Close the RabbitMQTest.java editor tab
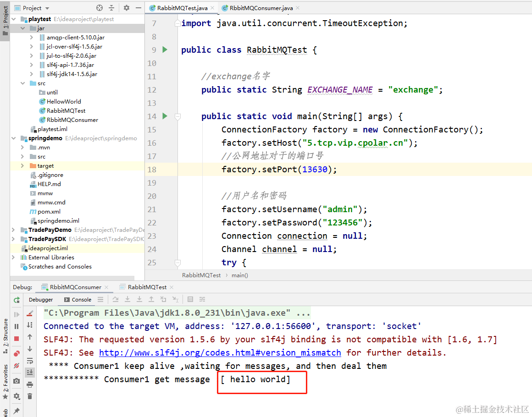The height and width of the screenshot is (417, 532). (212, 8)
